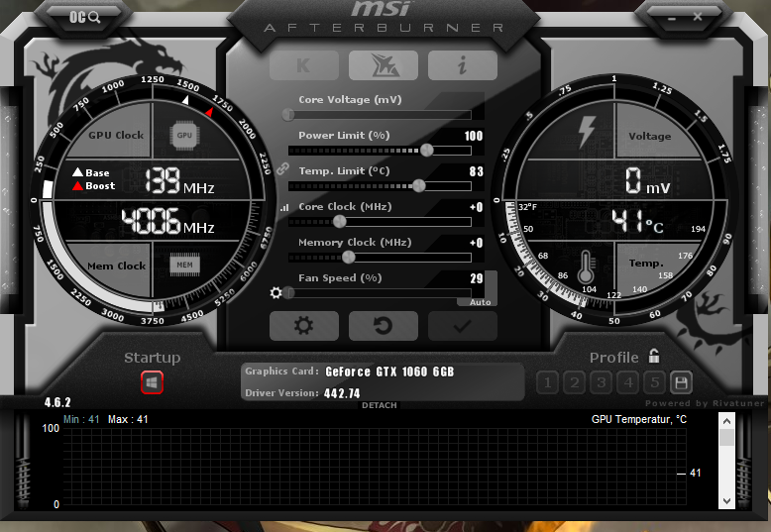Toggle power and temp limit link icon
Screen dimensions: 771x532
click(x=282, y=168)
